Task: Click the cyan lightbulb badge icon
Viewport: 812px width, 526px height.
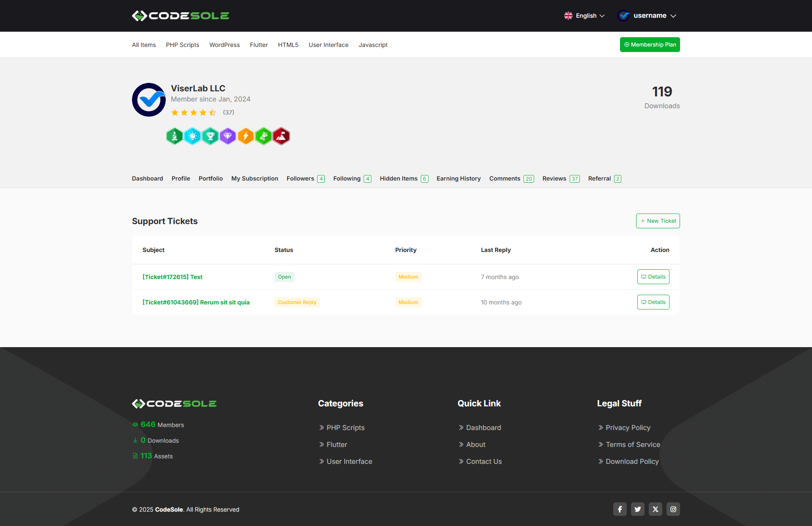Action: 192,136
